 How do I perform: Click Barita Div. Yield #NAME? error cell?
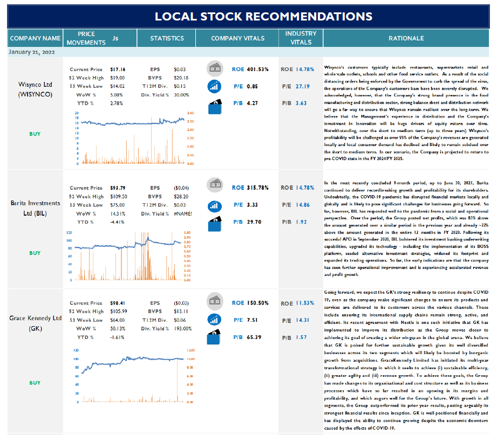[x=183, y=213]
